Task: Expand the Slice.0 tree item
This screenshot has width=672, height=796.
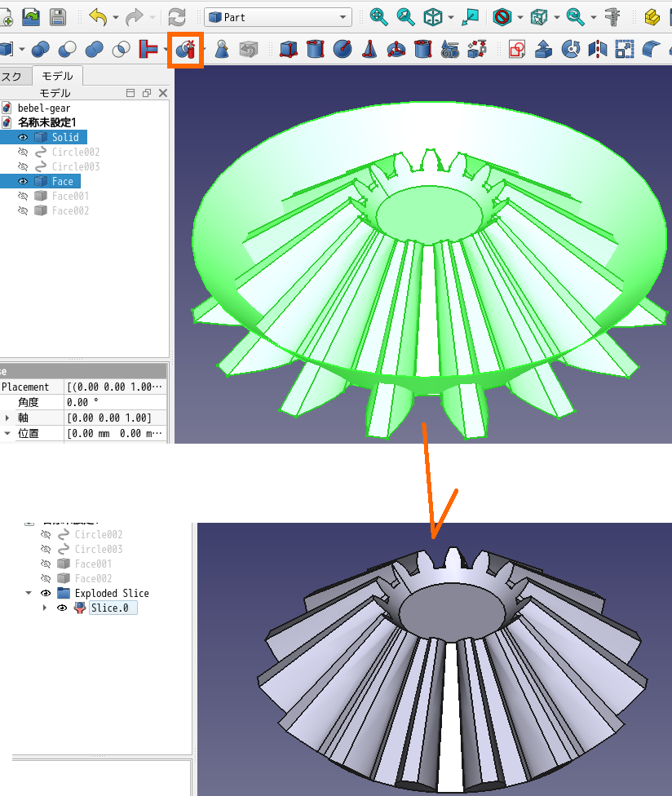Action: click(45, 608)
